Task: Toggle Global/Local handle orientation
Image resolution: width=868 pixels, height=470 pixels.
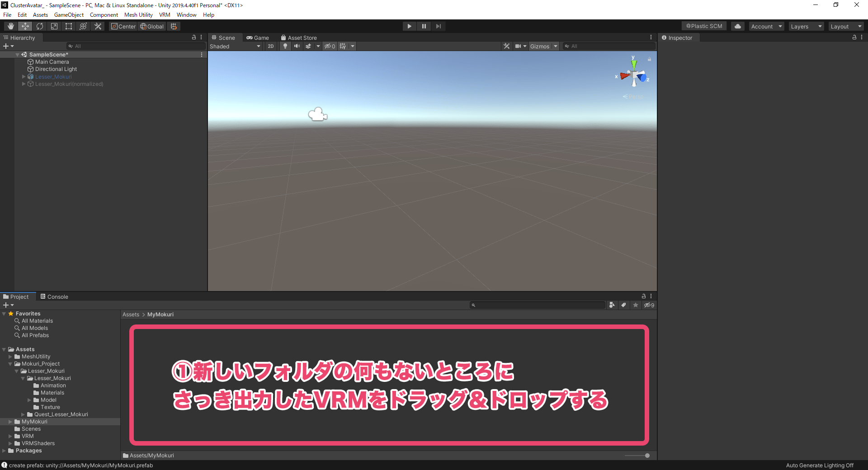Action: click(x=152, y=26)
